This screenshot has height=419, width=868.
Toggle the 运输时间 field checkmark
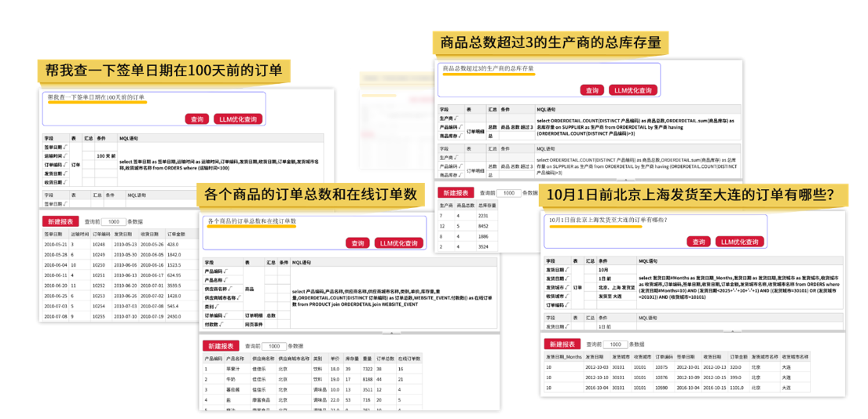[x=66, y=156]
